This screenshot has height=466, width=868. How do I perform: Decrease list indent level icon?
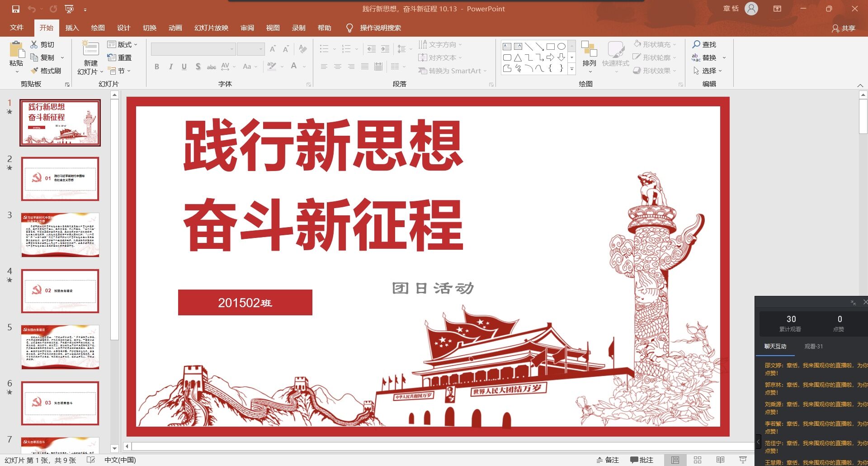coord(371,49)
